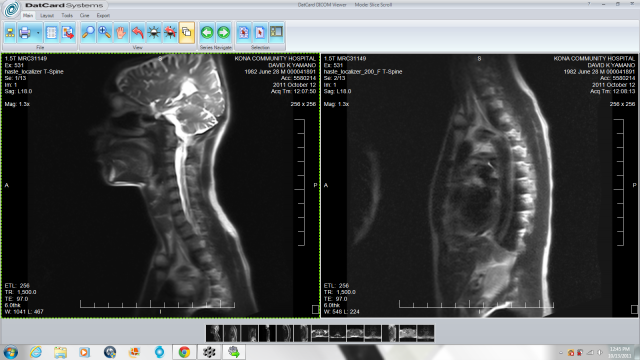Open the network tree icon in File group
This screenshot has height=360, width=640.
pos(10,32)
